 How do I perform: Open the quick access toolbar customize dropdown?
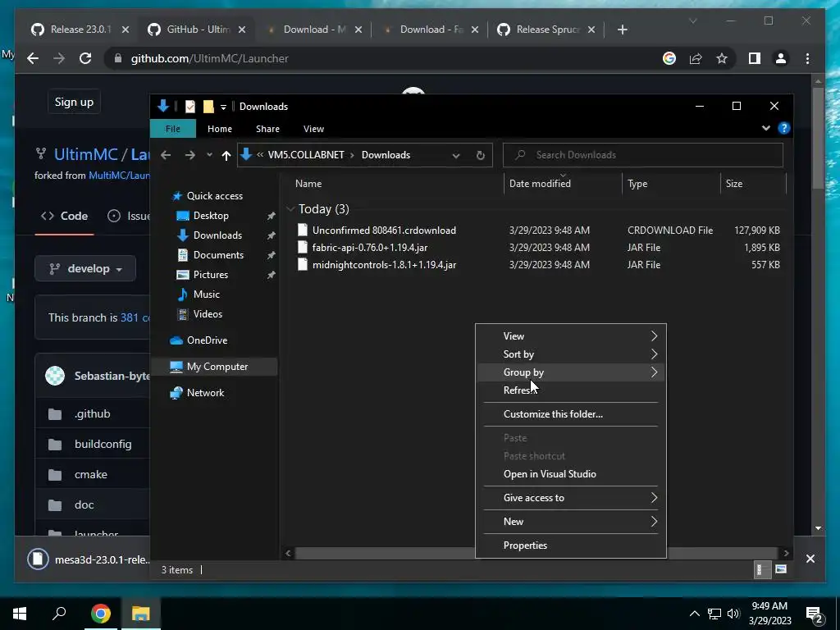(x=223, y=107)
